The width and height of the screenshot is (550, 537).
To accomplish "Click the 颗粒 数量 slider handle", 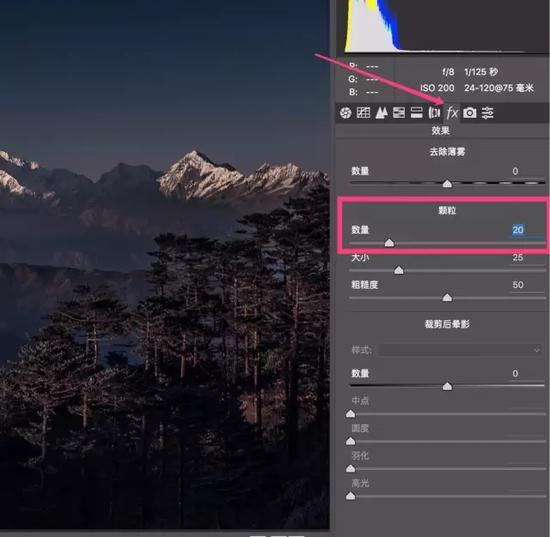I will (x=389, y=243).
